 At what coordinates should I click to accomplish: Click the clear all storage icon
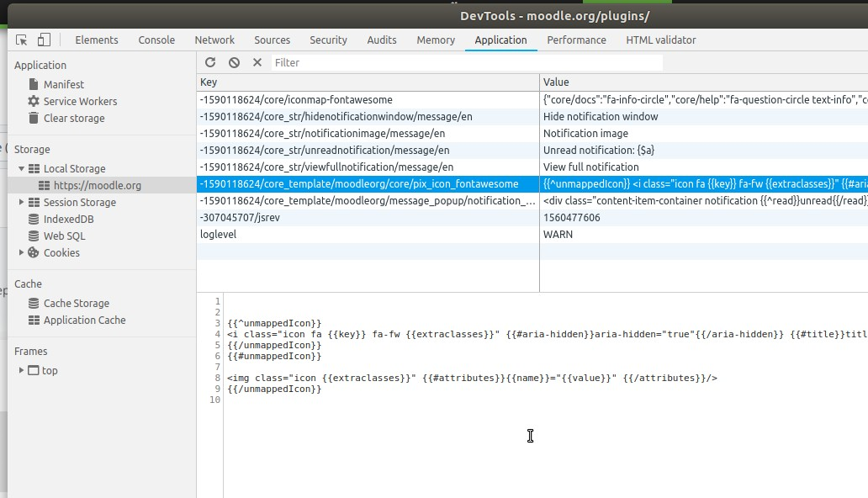pos(234,62)
